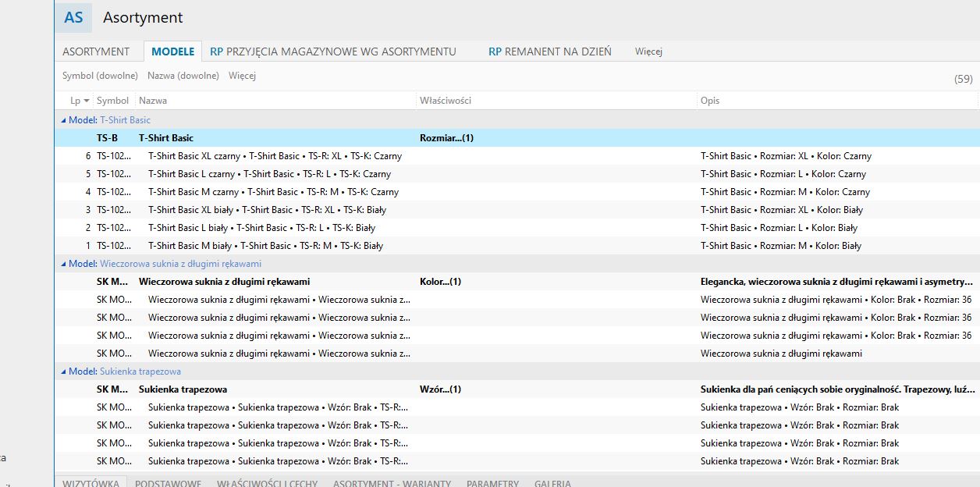Click Więcej in the filter row

[242, 76]
